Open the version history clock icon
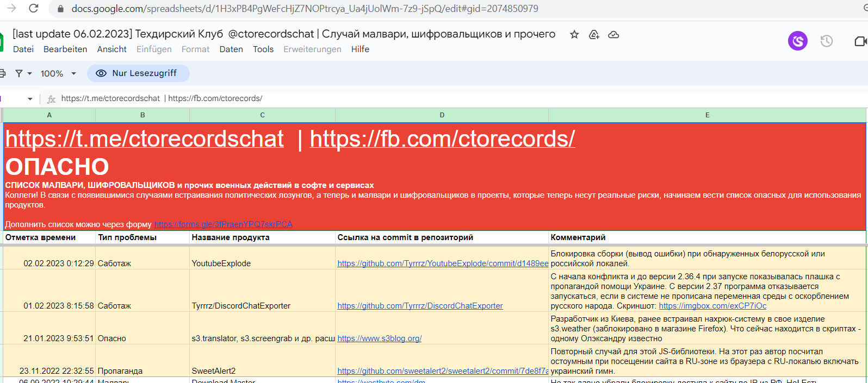This screenshot has height=383, width=868. coord(827,41)
